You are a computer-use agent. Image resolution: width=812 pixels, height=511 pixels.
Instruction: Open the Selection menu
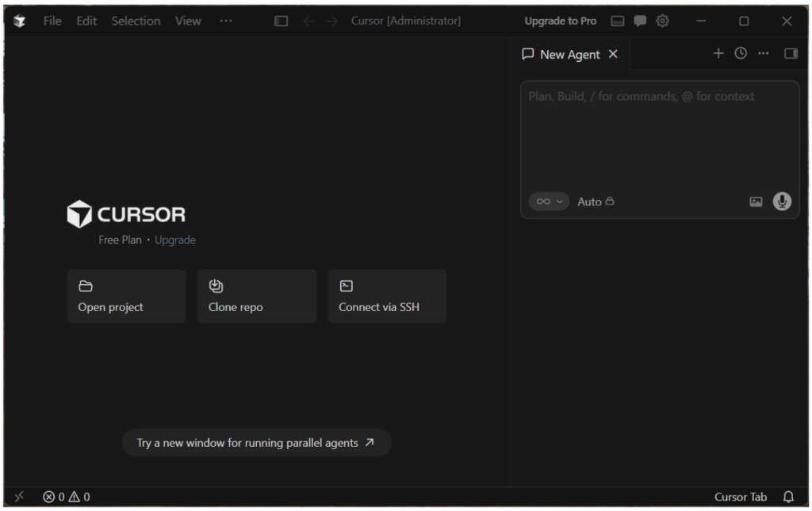136,21
